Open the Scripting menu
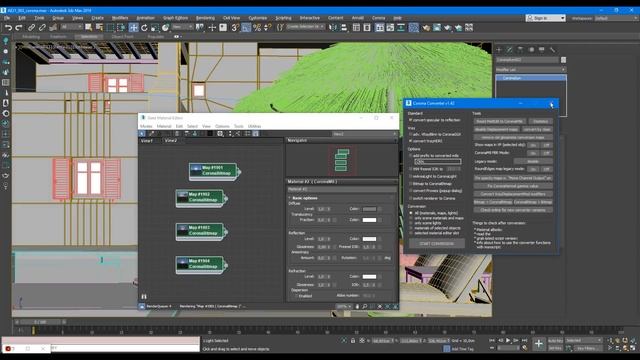Screen dimensions: 640x360 (283, 18)
